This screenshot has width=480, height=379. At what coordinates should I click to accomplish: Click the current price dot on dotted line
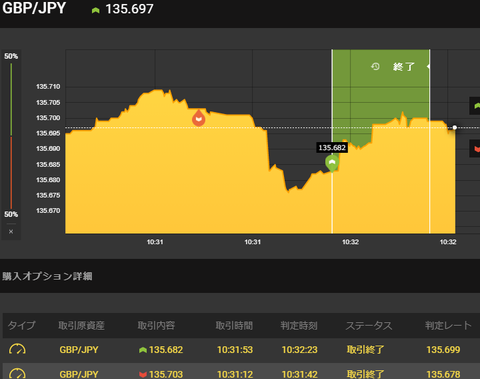pos(455,127)
